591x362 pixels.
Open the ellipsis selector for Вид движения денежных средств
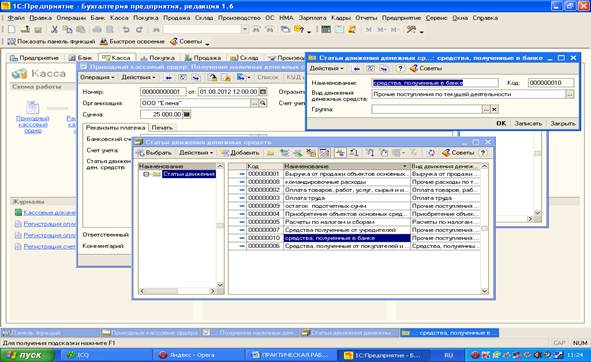point(570,94)
